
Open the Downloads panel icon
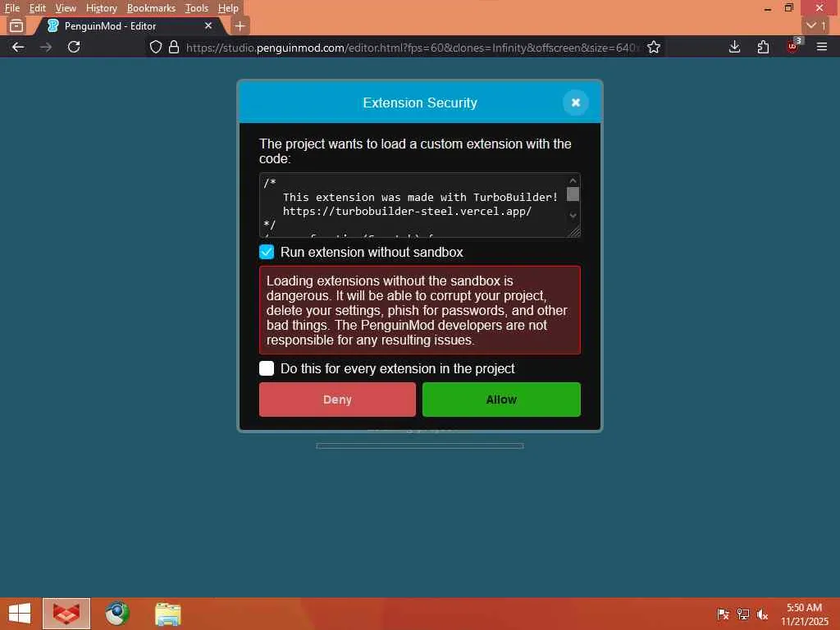coord(734,47)
